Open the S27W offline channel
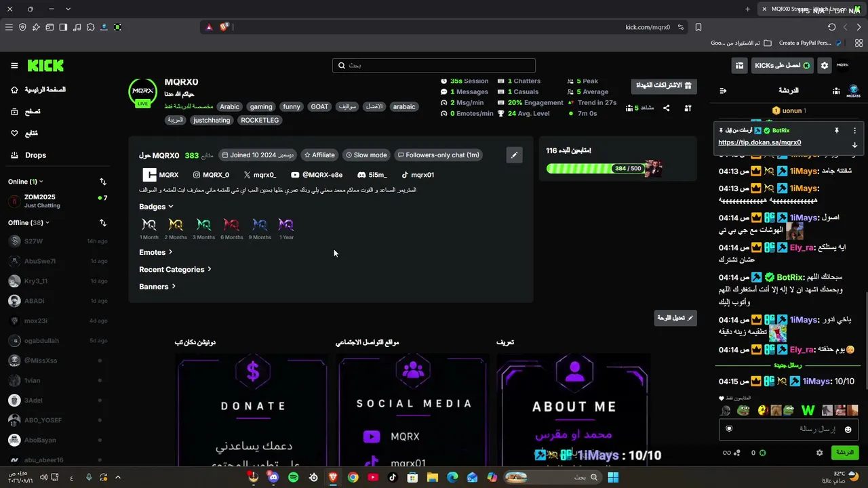The width and height of the screenshot is (868, 488). (x=58, y=241)
